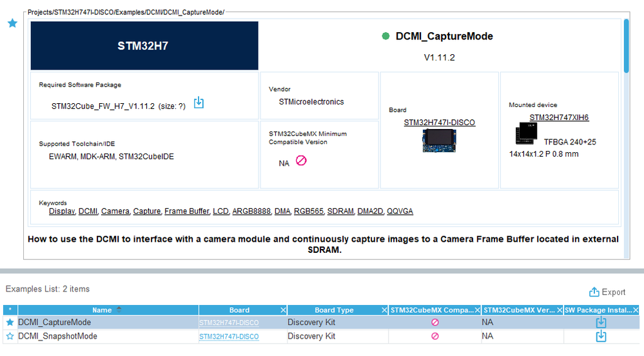Click the Board Type column header

[334, 310]
